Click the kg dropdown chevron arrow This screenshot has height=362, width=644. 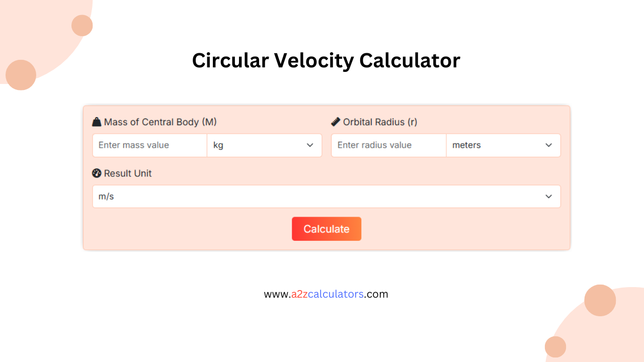pos(310,145)
